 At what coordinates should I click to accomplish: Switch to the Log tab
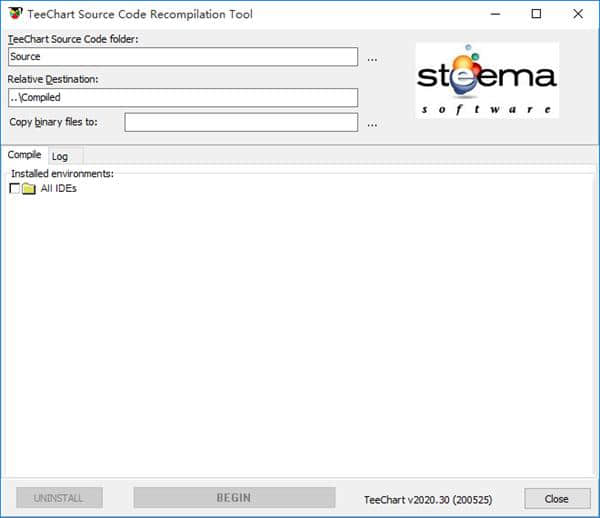click(60, 156)
